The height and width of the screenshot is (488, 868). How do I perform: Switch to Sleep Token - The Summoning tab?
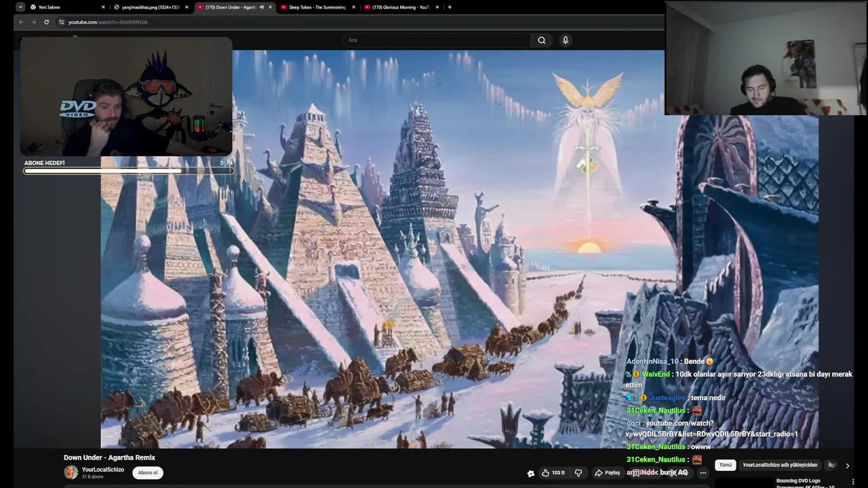(x=317, y=7)
